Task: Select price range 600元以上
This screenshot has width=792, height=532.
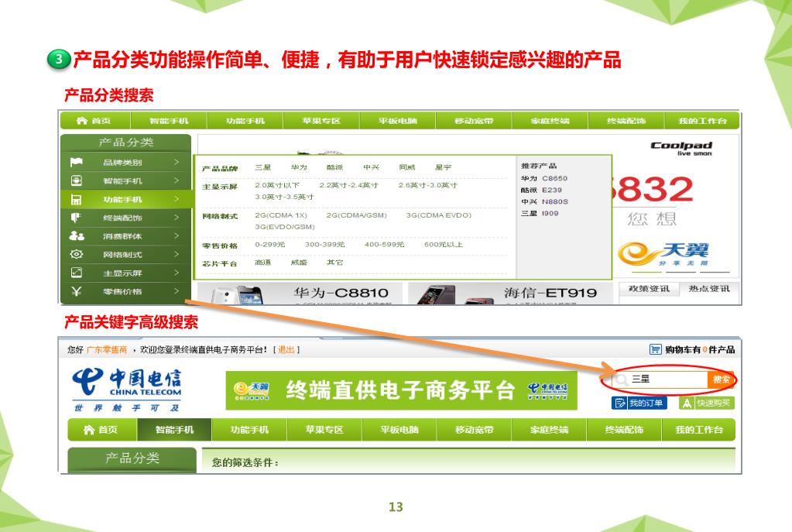Action: [444, 245]
